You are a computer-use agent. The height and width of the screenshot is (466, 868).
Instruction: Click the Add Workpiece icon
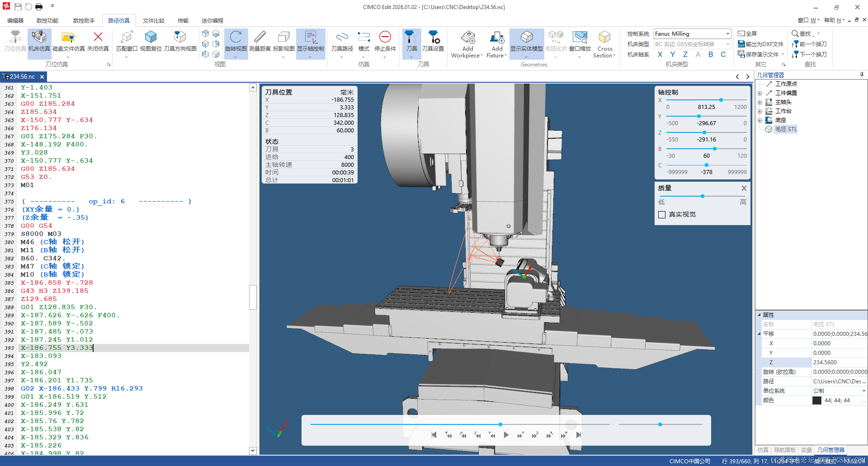(468, 37)
